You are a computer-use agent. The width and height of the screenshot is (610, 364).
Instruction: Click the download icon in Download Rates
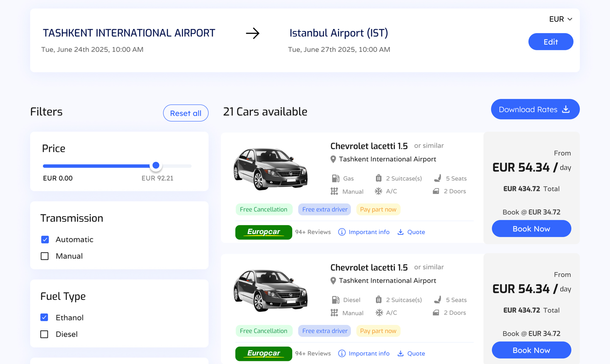coord(566,109)
